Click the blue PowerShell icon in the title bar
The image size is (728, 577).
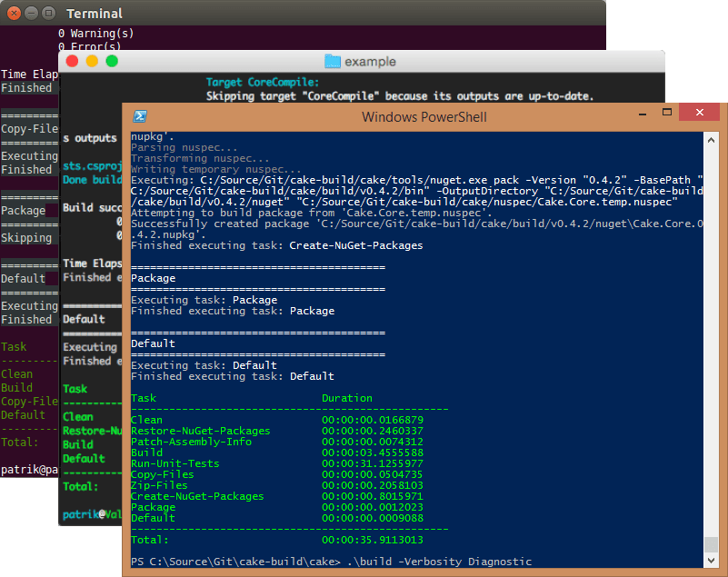(x=138, y=116)
